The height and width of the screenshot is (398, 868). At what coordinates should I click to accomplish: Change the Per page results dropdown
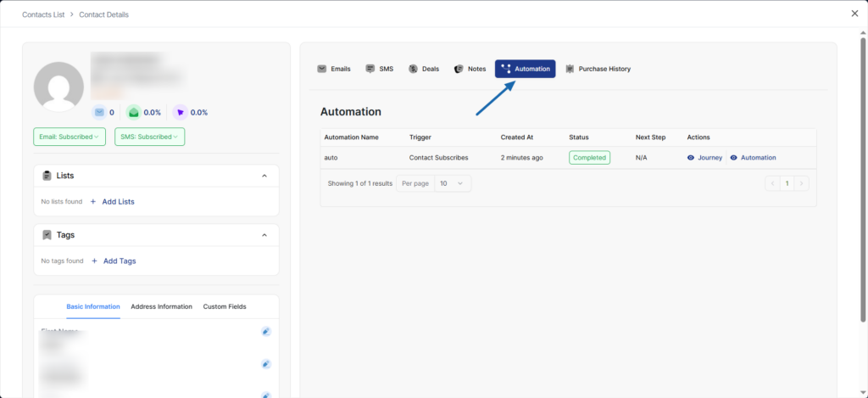[453, 183]
